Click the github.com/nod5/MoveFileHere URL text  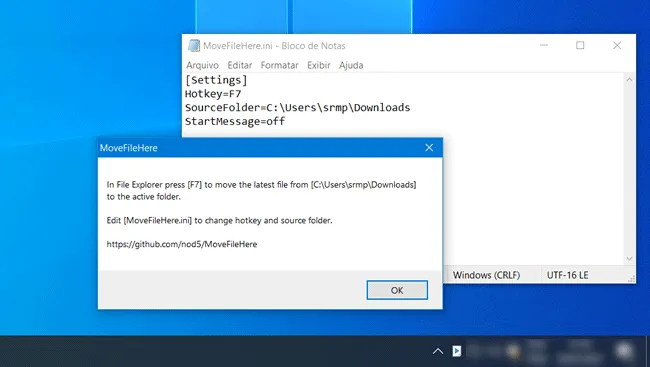(182, 244)
